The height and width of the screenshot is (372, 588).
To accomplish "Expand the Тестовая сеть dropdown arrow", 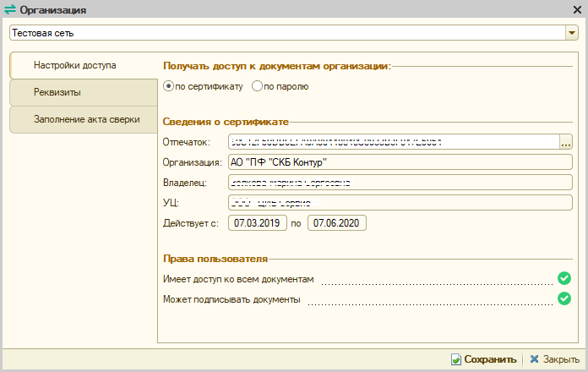I will point(571,33).
